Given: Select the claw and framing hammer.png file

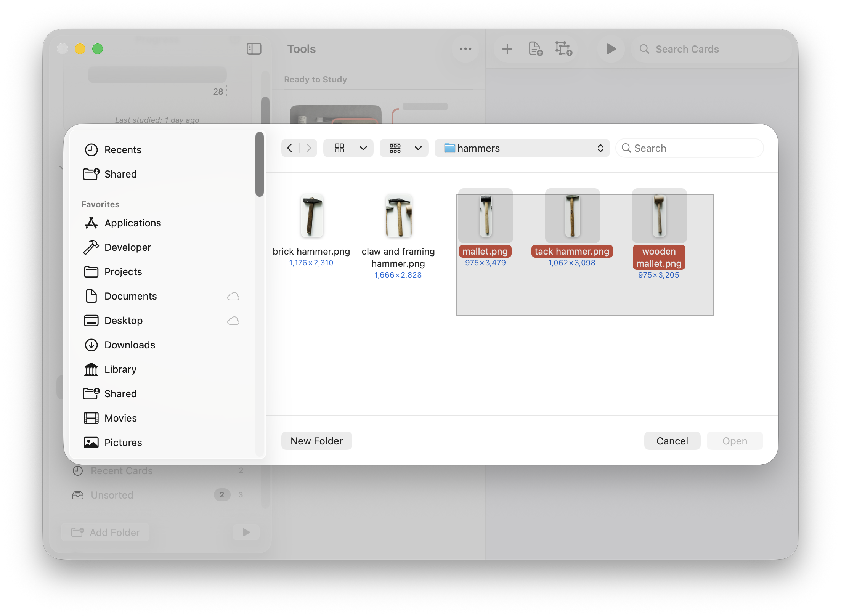Looking at the screenshot, I should tap(398, 216).
